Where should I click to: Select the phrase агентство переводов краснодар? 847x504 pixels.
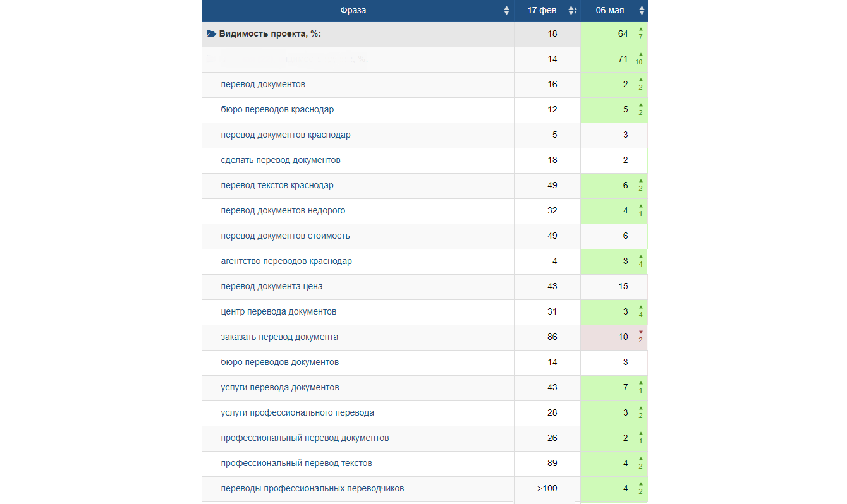pos(286,261)
